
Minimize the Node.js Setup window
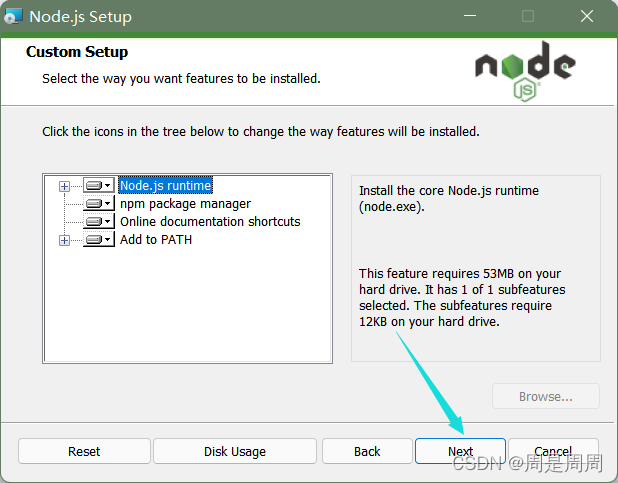pos(470,16)
